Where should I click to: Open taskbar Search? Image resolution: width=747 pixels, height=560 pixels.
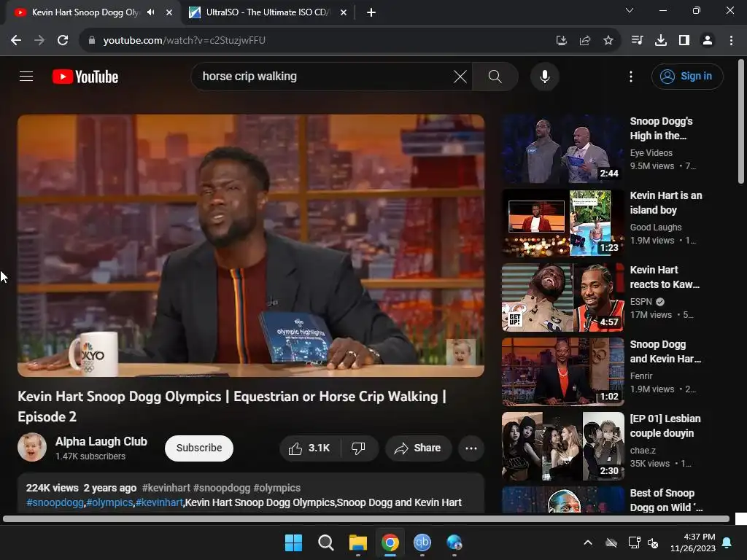tap(326, 542)
